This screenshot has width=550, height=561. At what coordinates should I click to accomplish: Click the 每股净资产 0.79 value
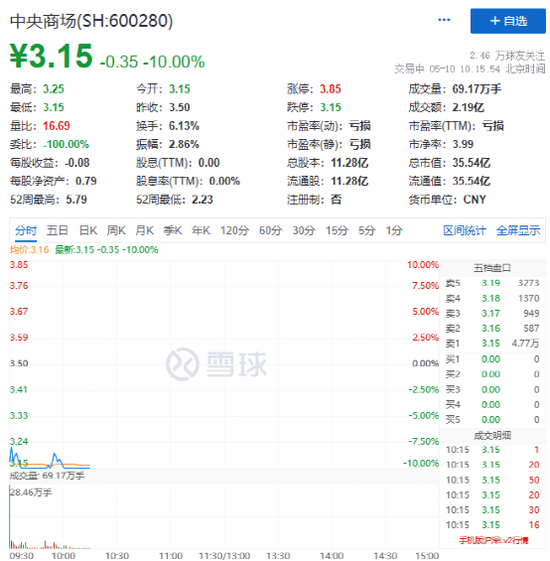point(86,181)
